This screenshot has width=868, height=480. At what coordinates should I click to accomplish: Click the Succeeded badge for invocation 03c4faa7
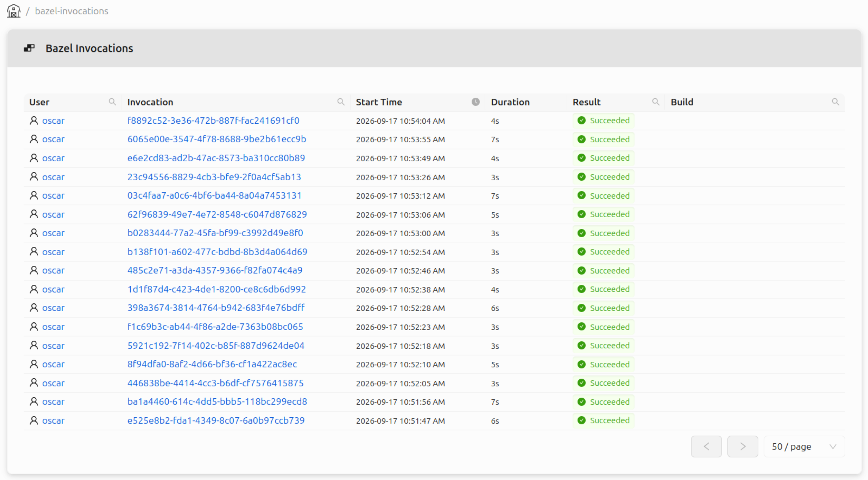603,196
